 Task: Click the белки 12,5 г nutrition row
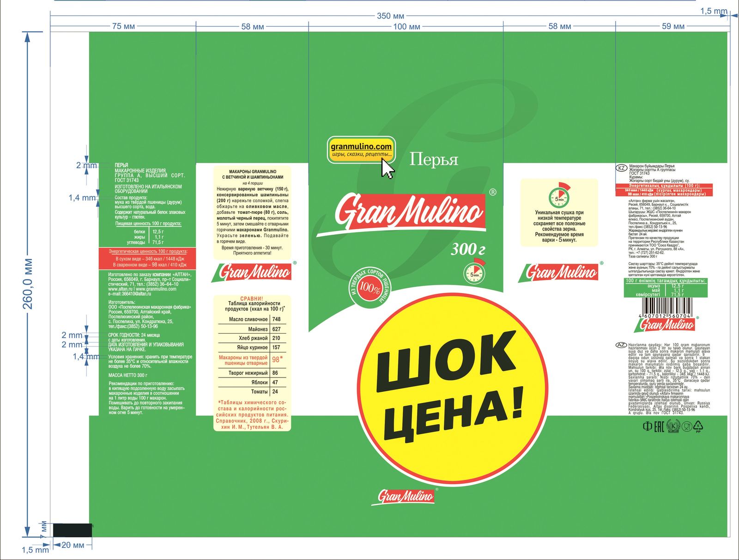(x=149, y=232)
